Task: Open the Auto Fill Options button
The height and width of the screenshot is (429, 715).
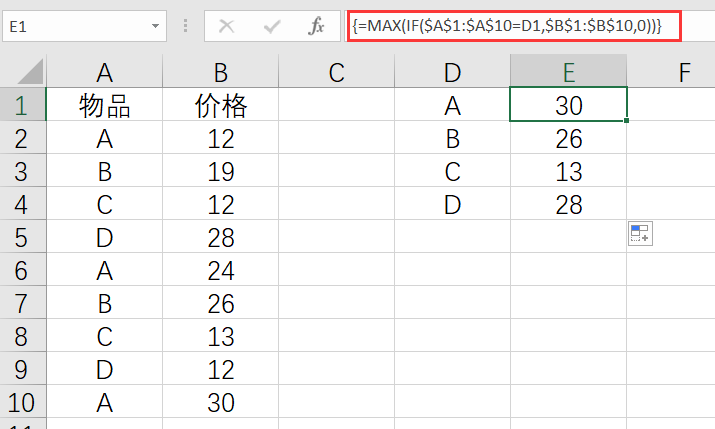Action: (x=640, y=233)
